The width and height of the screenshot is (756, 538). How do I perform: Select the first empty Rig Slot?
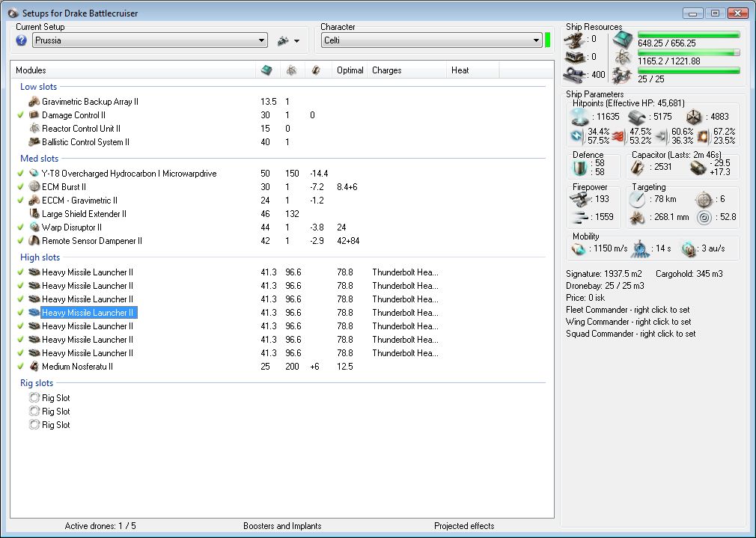(x=49, y=398)
